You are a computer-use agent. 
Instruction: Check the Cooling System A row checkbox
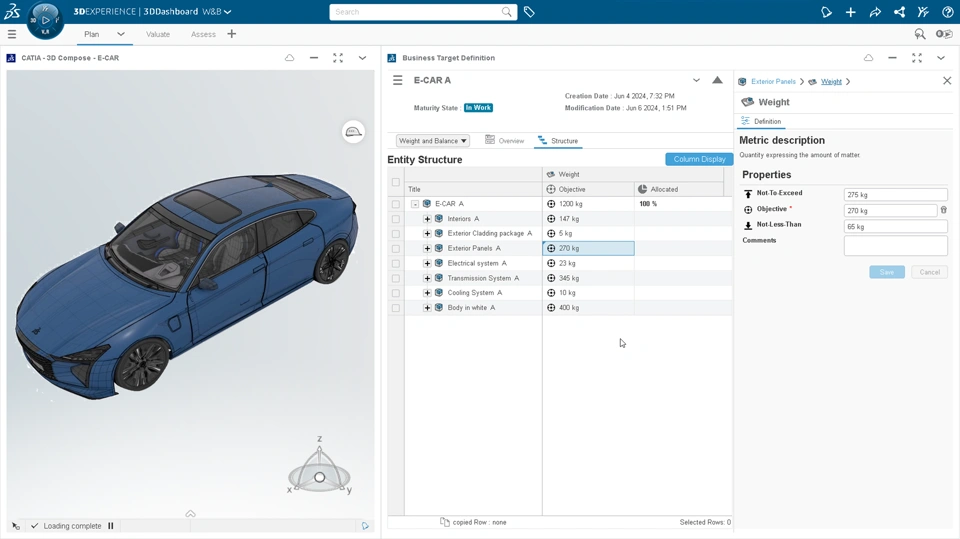click(396, 293)
